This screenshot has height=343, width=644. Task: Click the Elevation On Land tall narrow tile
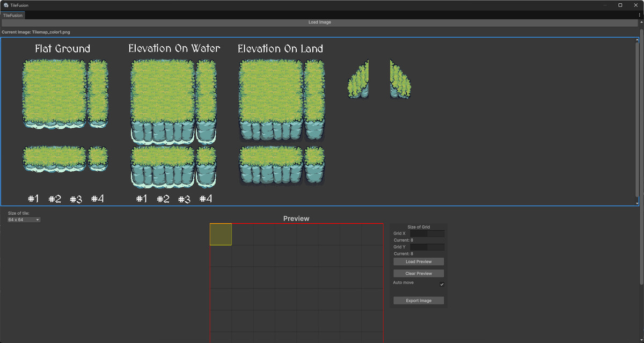pyautogui.click(x=314, y=100)
